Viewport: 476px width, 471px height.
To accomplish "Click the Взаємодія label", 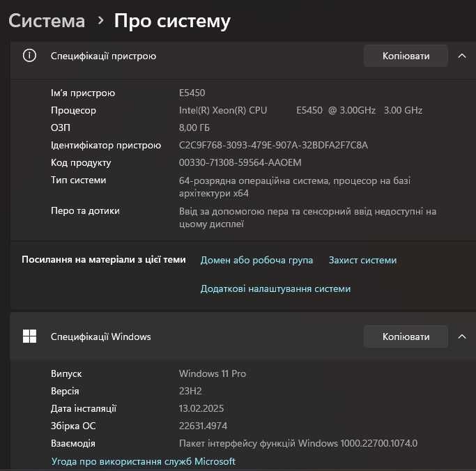I will tap(73, 443).
